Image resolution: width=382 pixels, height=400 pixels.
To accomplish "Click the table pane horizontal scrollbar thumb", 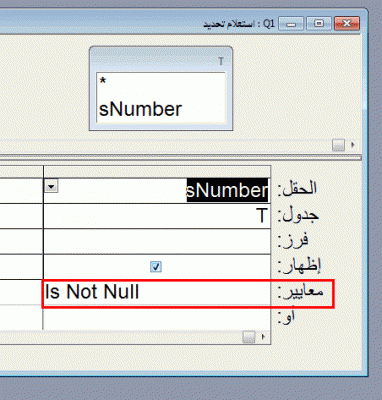I will tap(338, 145).
